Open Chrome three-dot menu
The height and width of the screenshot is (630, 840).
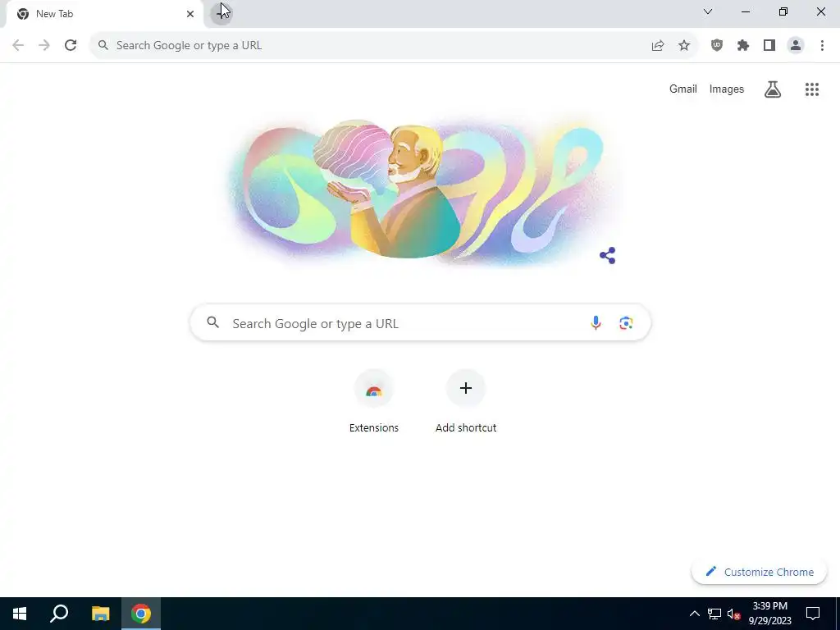pyautogui.click(x=822, y=46)
